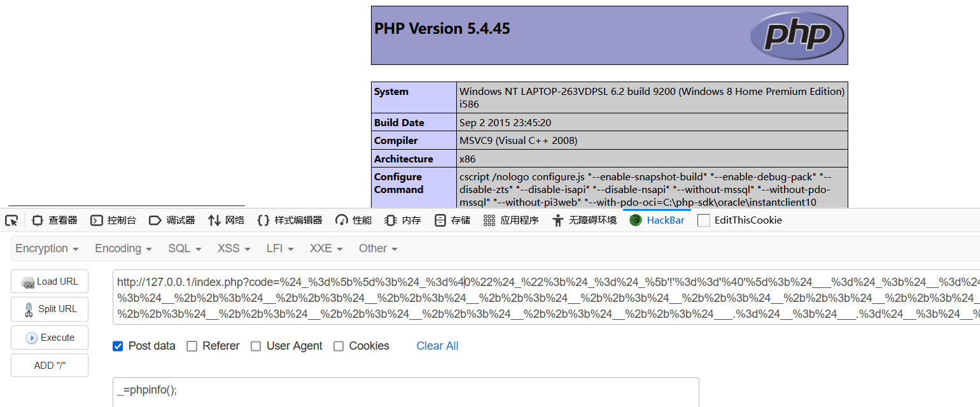Viewport: 980px width, 407px height.
Task: Open the Debugger (调试器) panel
Action: 172,220
